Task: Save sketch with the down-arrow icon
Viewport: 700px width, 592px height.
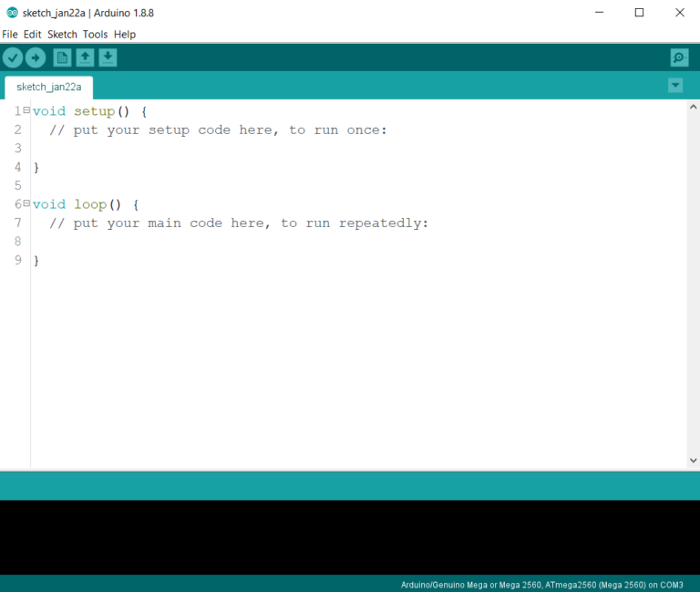Action: point(108,57)
